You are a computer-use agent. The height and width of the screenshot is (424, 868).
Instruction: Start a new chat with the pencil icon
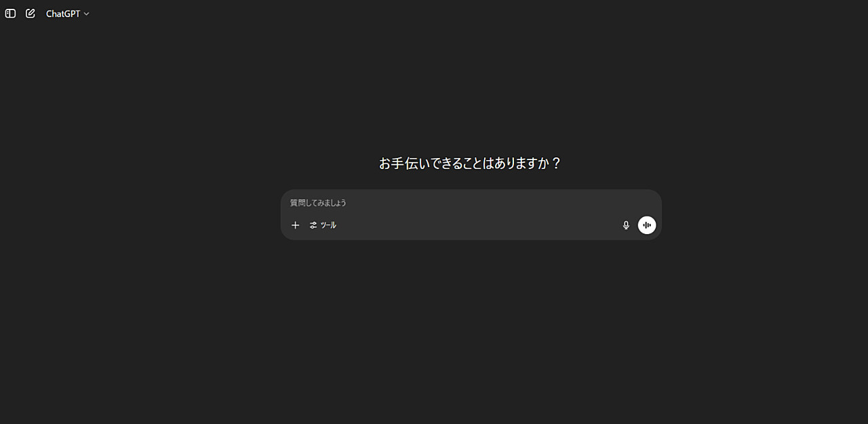(x=31, y=14)
